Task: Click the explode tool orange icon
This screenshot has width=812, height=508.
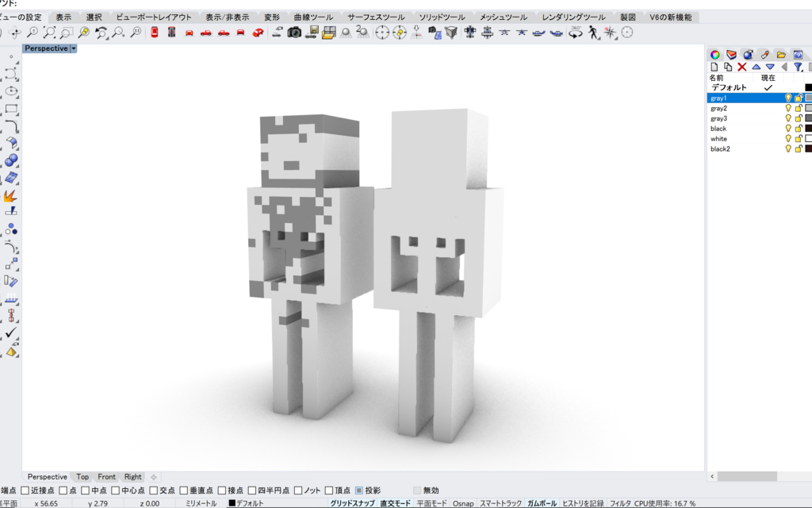Action: 10,195
